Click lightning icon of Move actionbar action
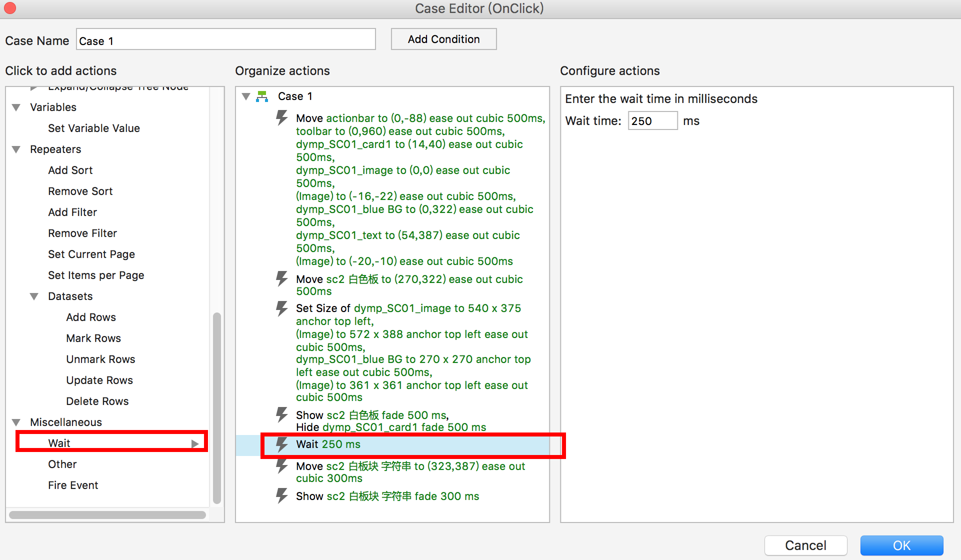961x560 pixels. (282, 118)
